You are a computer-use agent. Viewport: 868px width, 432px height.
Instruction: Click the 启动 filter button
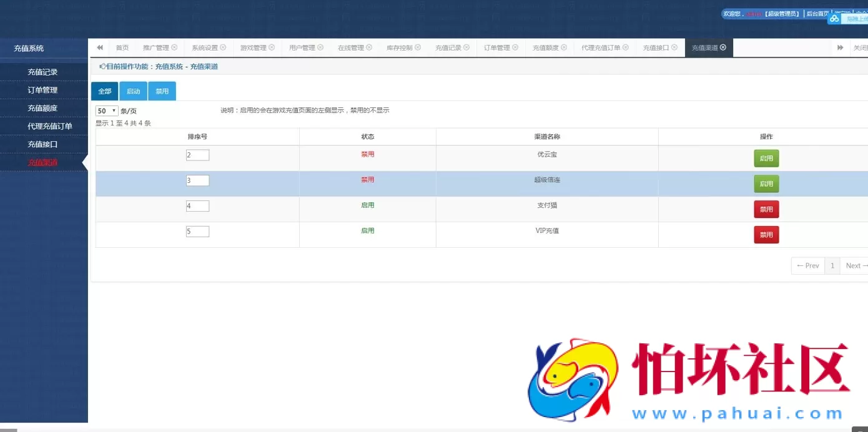point(133,91)
